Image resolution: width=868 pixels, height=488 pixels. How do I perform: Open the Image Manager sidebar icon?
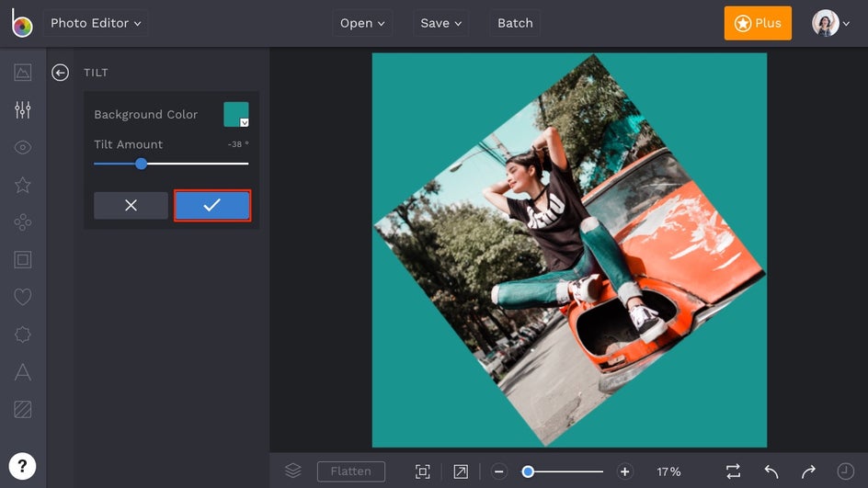[23, 73]
